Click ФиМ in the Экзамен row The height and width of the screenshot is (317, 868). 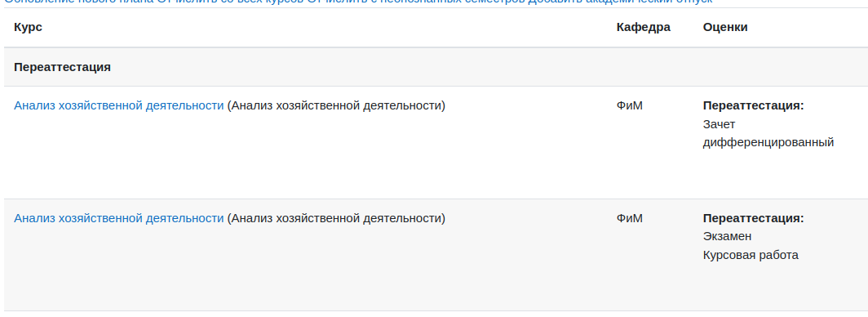630,218
